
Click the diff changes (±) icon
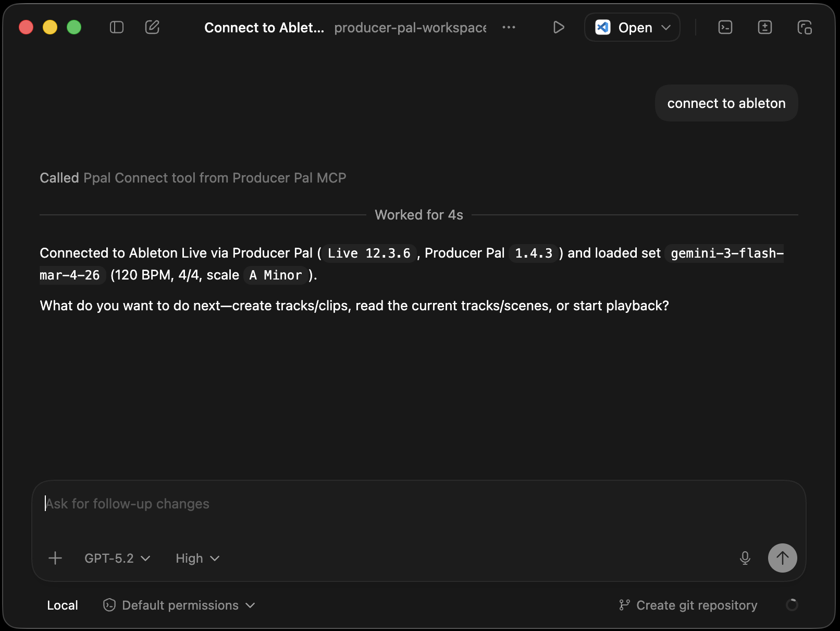(764, 27)
